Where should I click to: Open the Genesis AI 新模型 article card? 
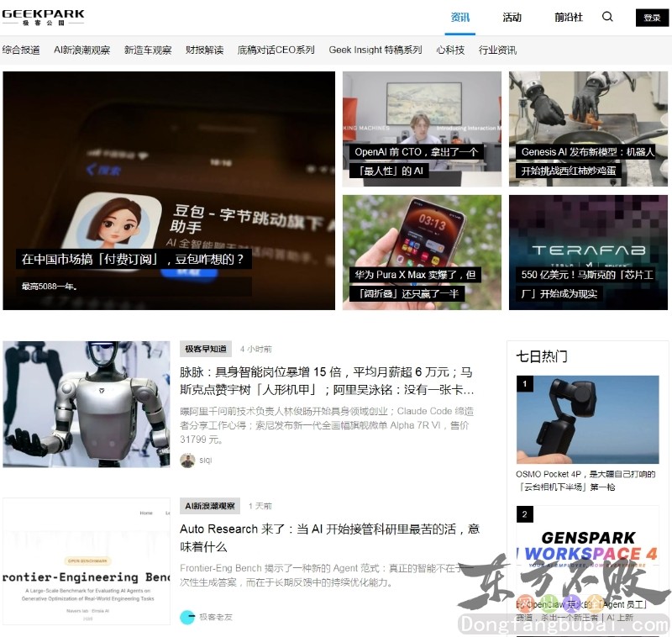pyautogui.click(x=588, y=129)
